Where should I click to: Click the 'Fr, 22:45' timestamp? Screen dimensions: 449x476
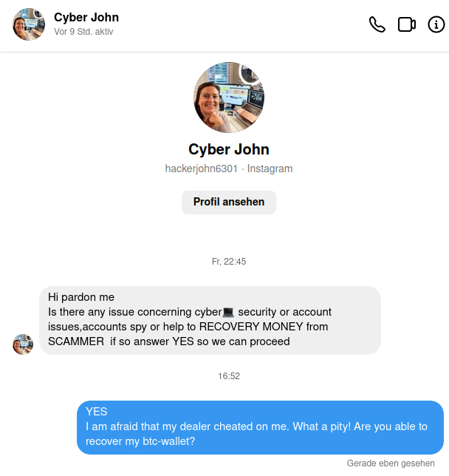(x=229, y=262)
